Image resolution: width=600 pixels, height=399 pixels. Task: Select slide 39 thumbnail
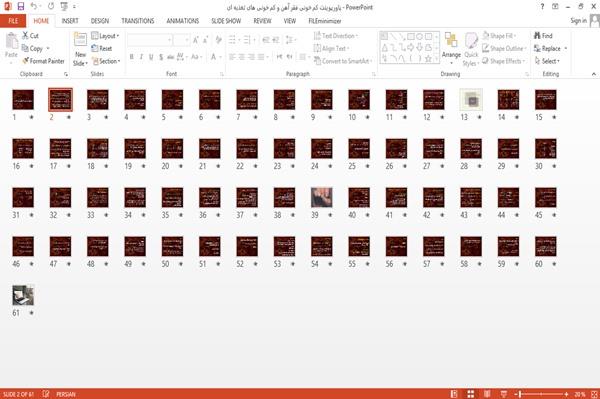[x=322, y=197]
